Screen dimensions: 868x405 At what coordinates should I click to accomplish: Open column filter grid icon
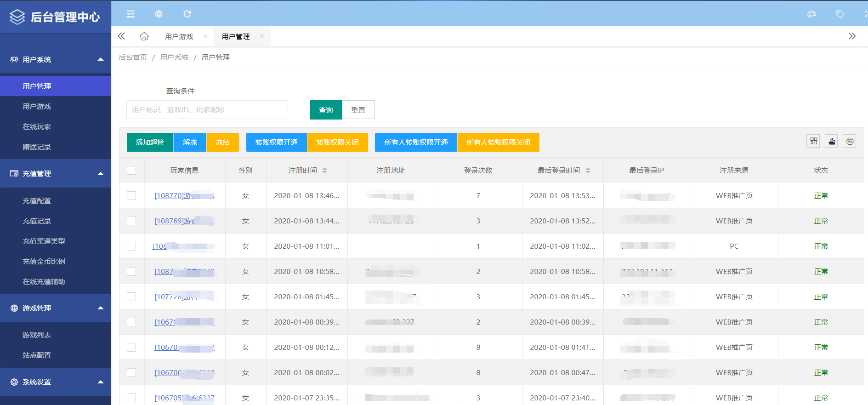pyautogui.click(x=813, y=141)
